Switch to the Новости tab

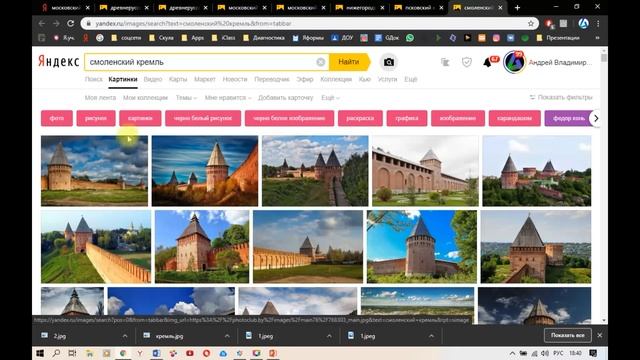[235, 79]
